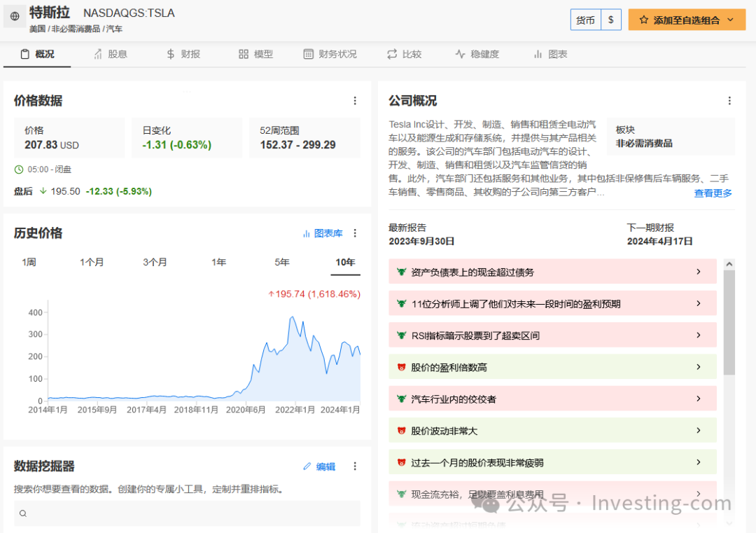Open the 公司概况 three-dot menu
The height and width of the screenshot is (533, 756).
[x=729, y=101]
